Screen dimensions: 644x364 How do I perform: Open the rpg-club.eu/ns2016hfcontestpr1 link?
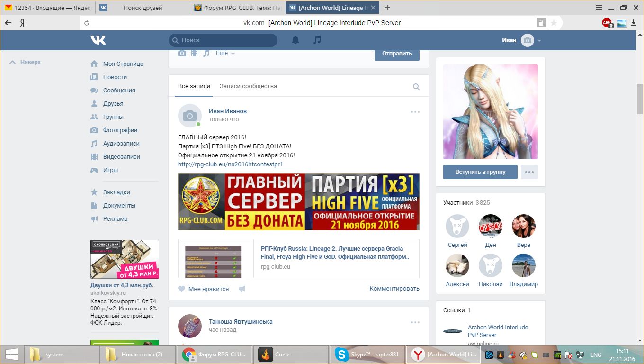click(231, 164)
